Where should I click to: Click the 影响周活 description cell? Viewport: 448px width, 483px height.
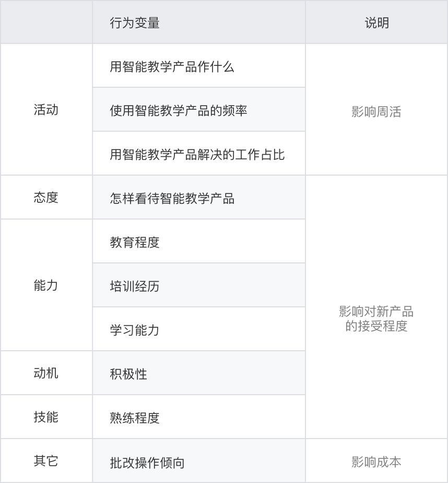376,112
